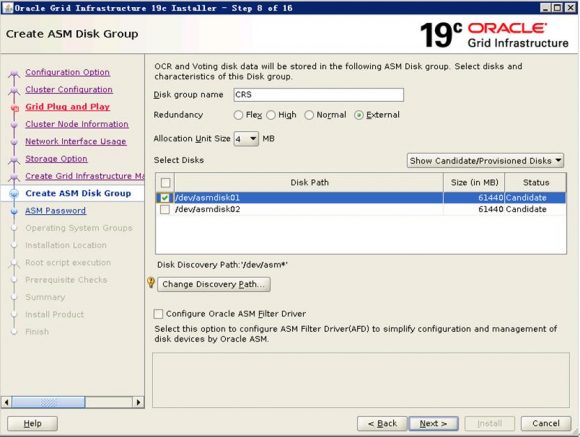Click the left arrow of sidebar horizontal scrollbar
The width and height of the screenshot is (580, 437).
pyautogui.click(x=6, y=402)
